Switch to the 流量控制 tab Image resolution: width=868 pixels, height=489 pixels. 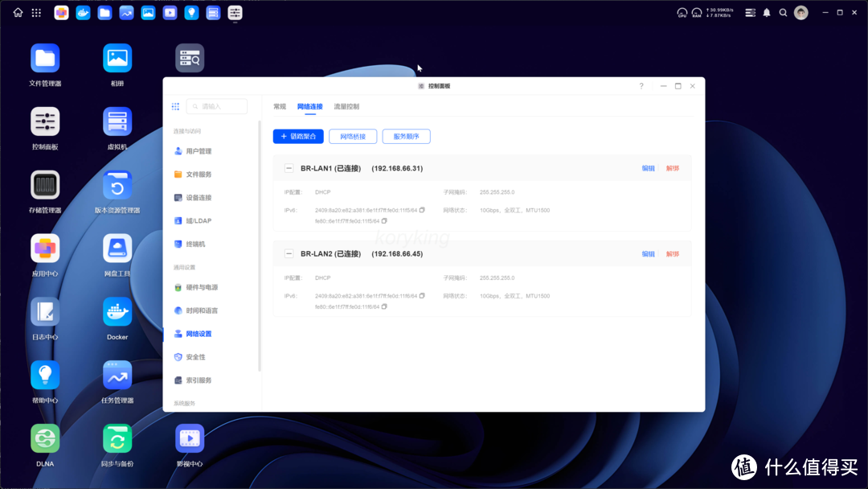tap(347, 105)
